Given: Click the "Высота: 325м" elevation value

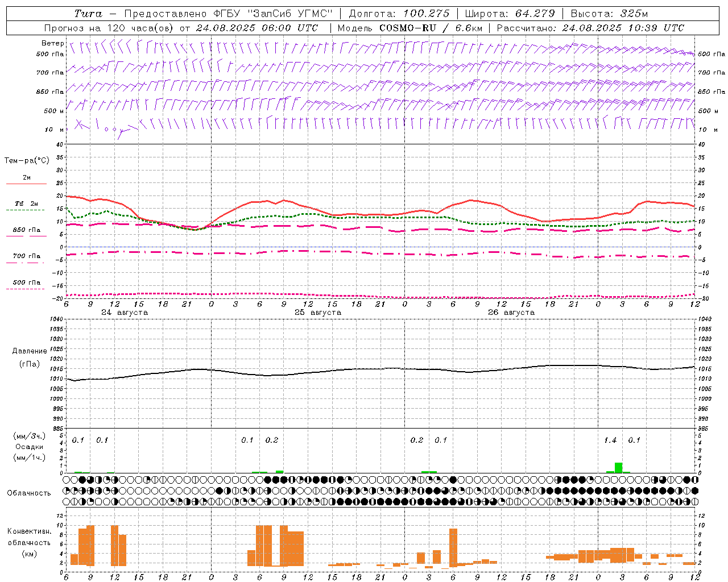Looking at the screenshot, I should 609,14.
